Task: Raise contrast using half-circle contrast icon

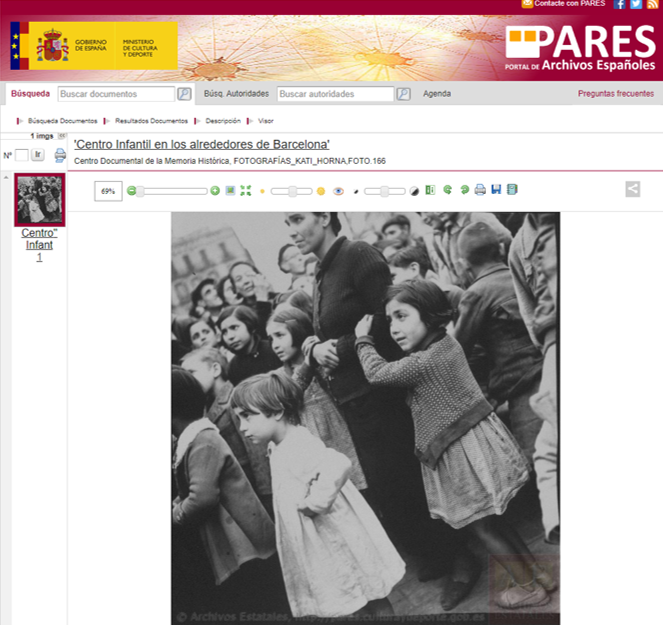Action: click(x=414, y=191)
